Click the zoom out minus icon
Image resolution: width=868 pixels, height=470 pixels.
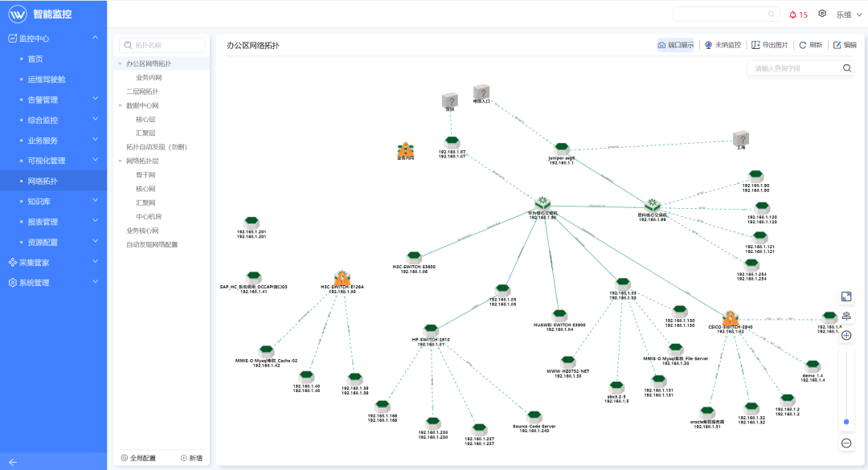click(x=846, y=443)
